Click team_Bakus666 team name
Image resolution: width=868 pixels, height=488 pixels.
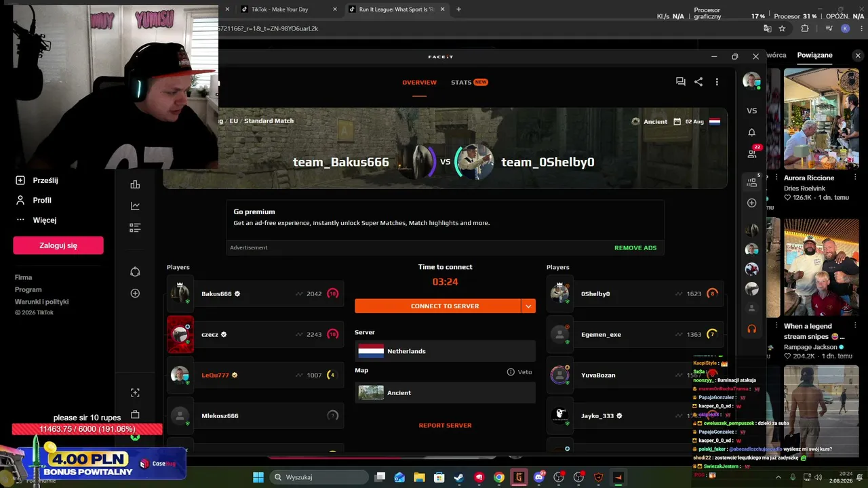point(341,162)
